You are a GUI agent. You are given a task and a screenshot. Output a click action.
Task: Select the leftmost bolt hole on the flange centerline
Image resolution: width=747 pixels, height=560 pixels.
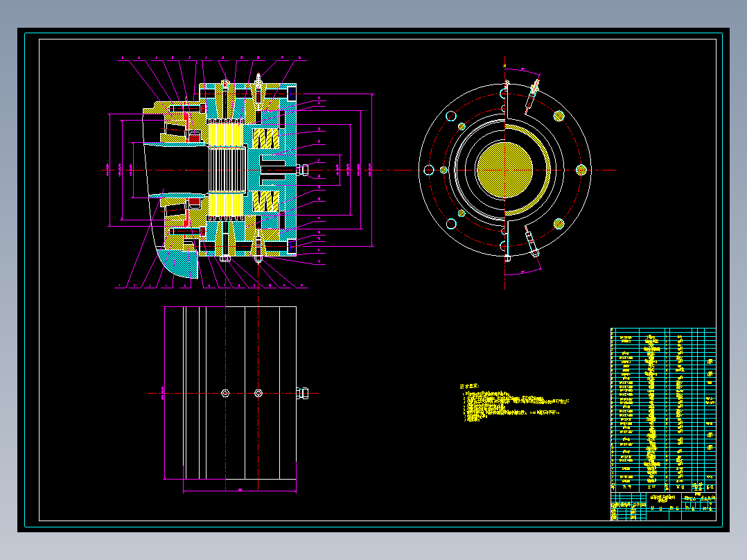(x=429, y=170)
